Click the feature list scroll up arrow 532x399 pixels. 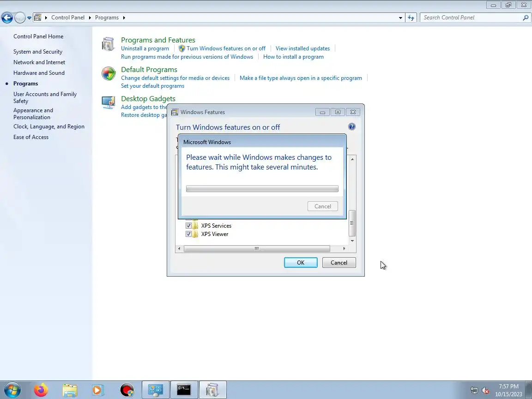click(352, 159)
